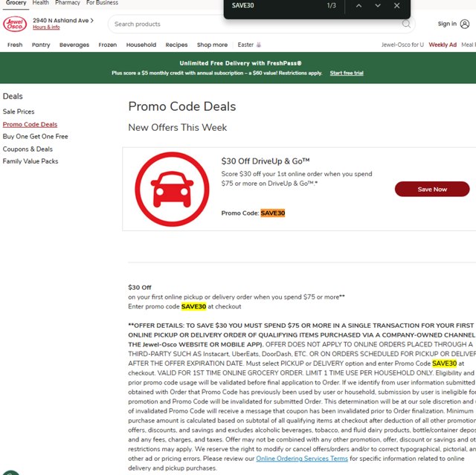Image resolution: width=476 pixels, height=475 pixels.
Task: Click the search magnifier icon
Action: tap(406, 24)
